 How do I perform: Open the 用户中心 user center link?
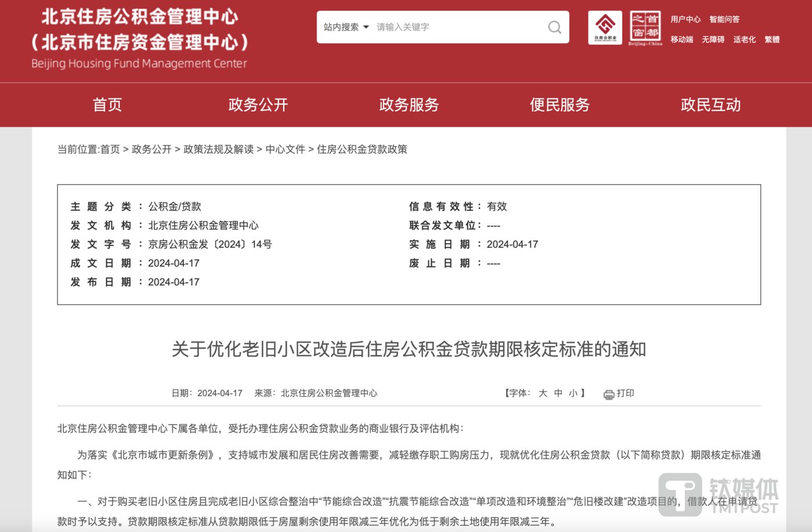coord(687,19)
